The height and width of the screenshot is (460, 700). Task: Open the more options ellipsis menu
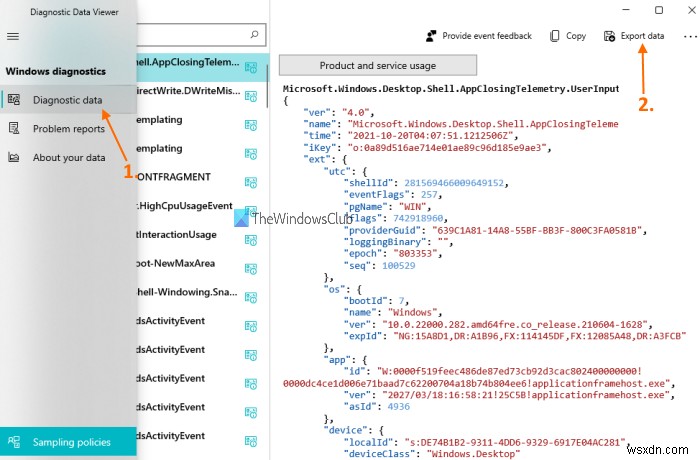tap(688, 36)
